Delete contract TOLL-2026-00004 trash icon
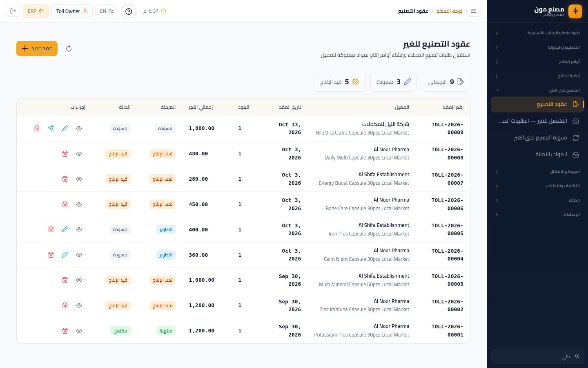 (x=51, y=255)
